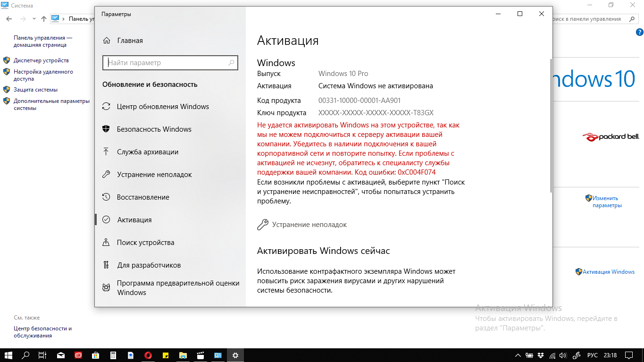This screenshot has height=362, width=644.
Task: Click product code 00331-10000-00001-AA901
Action: [360, 101]
